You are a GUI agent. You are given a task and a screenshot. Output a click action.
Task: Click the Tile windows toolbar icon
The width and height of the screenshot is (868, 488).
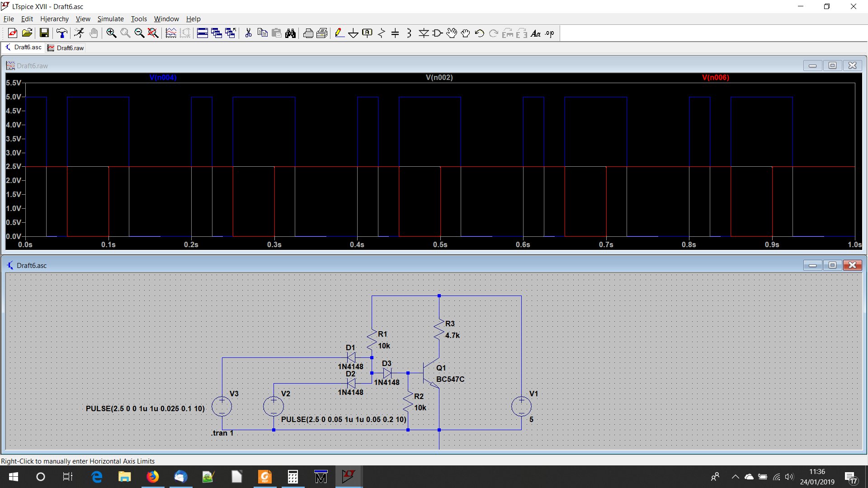coord(202,33)
